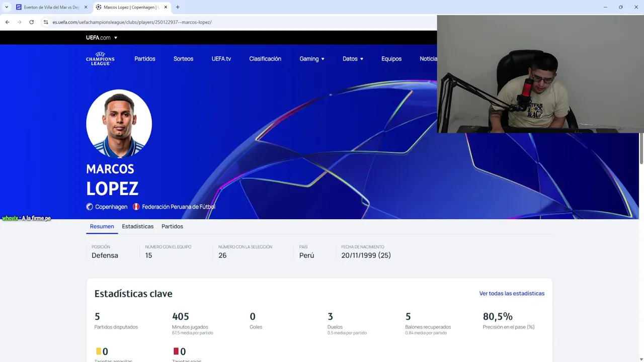Go back to the previous page
The width and height of the screenshot is (644, 362).
pos(7,22)
